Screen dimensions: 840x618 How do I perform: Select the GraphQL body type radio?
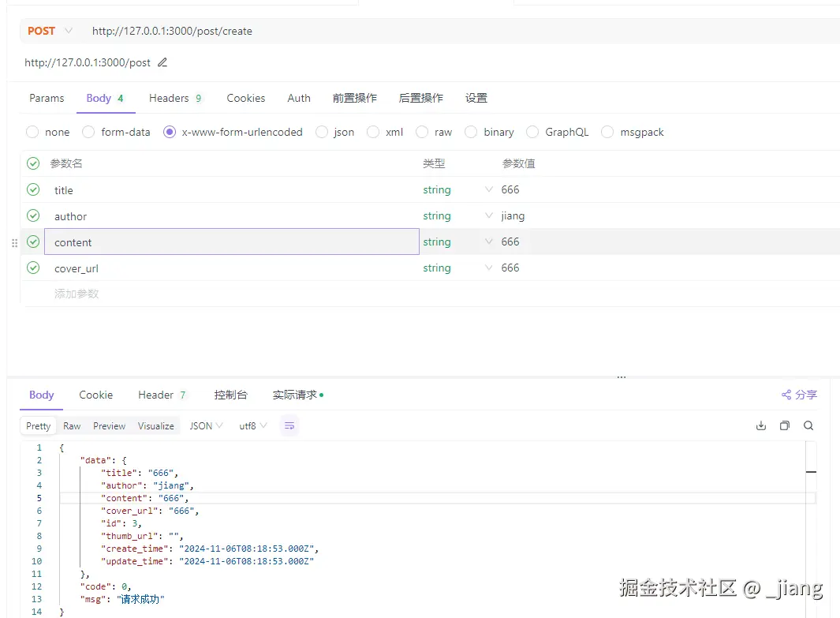coord(532,132)
